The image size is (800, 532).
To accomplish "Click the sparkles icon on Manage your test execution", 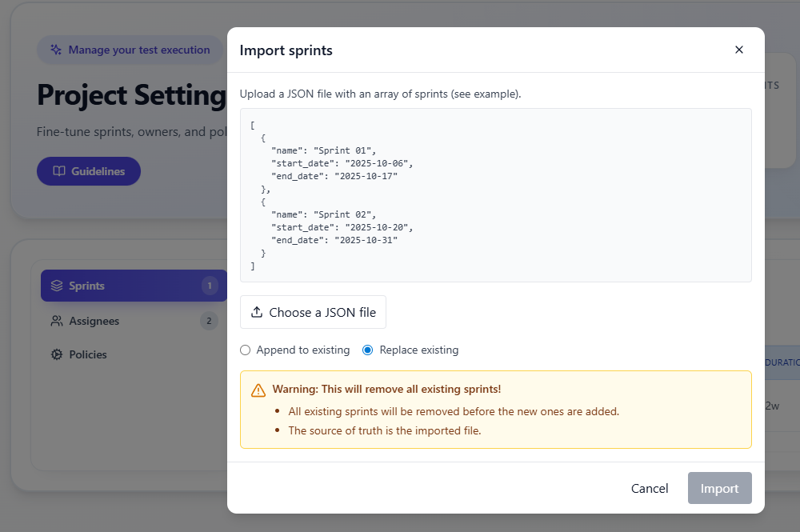I will coord(54,50).
